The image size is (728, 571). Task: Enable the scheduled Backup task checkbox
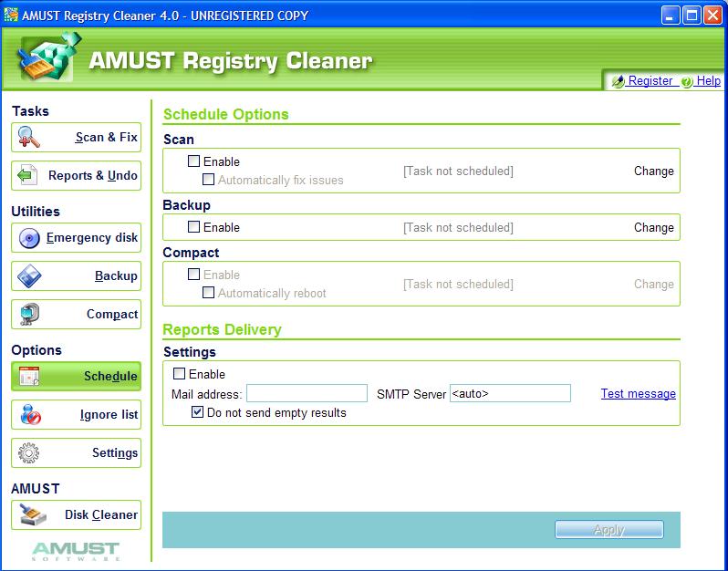click(x=193, y=226)
